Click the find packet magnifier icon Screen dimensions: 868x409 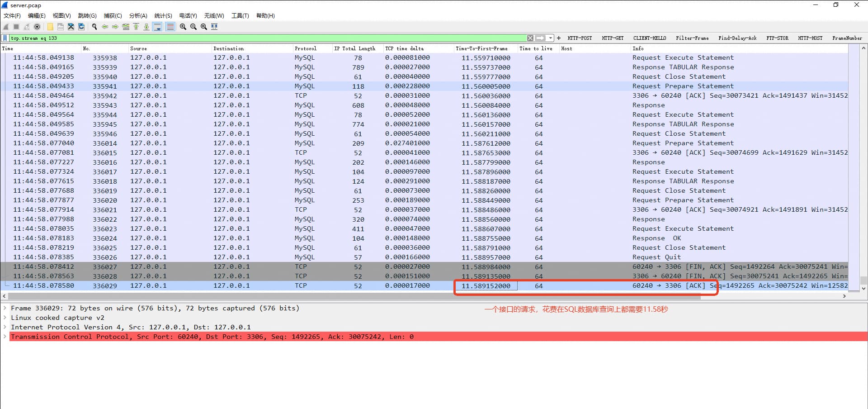pyautogui.click(x=94, y=27)
